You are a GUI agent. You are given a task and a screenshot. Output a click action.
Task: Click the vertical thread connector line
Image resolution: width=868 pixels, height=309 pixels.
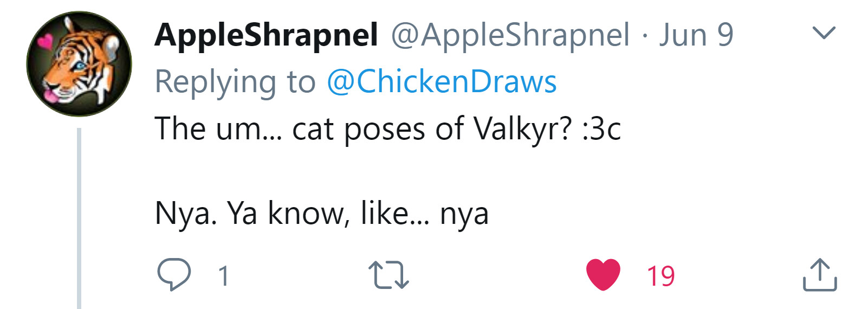(x=79, y=217)
